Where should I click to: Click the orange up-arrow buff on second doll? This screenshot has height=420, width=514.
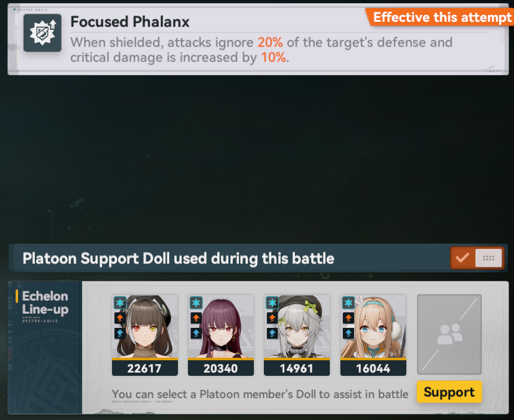[x=196, y=318]
